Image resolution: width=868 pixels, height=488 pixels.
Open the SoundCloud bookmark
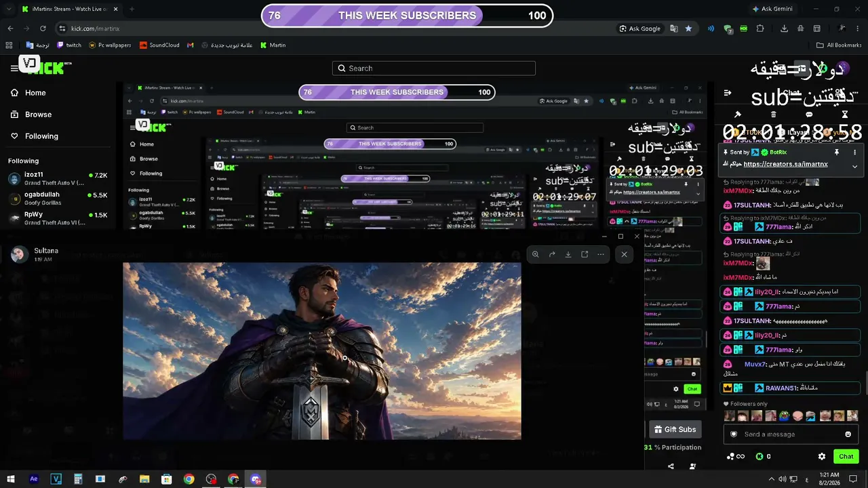[x=159, y=45]
